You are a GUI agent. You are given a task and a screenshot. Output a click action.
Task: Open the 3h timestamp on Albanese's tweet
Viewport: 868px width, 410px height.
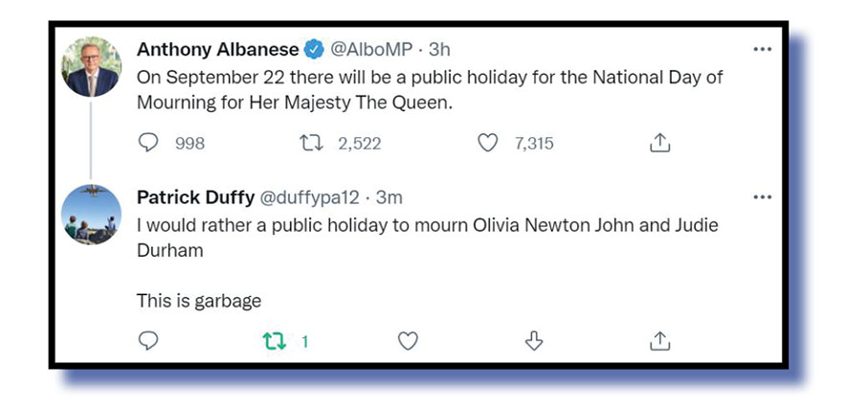[x=438, y=50]
